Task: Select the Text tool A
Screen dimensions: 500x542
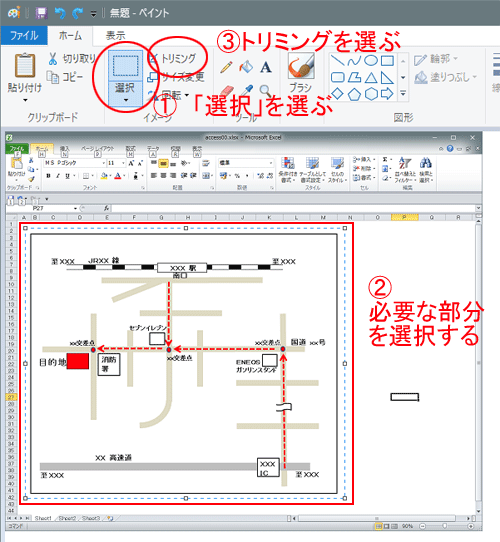Action: (266, 67)
